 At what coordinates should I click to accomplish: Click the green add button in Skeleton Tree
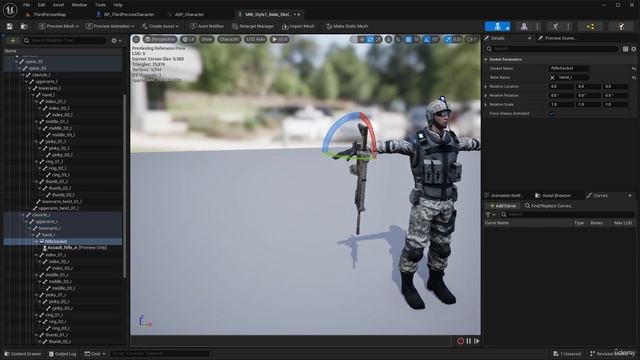click(x=13, y=40)
